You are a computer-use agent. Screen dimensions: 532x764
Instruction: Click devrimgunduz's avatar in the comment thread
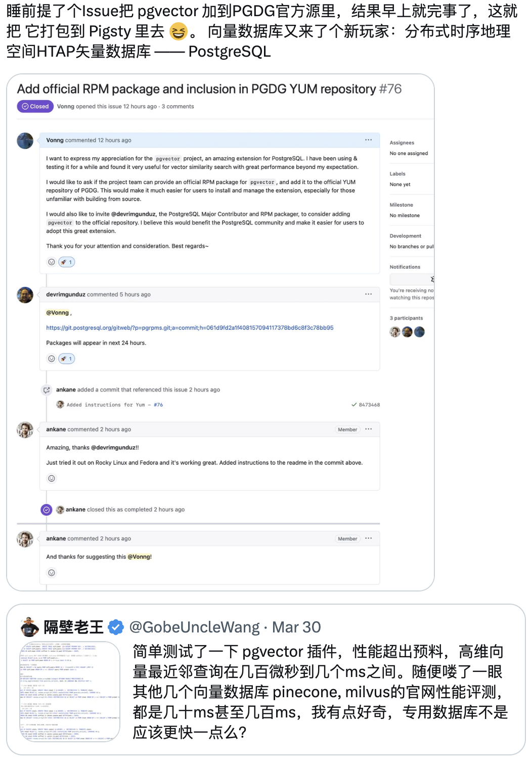click(25, 295)
